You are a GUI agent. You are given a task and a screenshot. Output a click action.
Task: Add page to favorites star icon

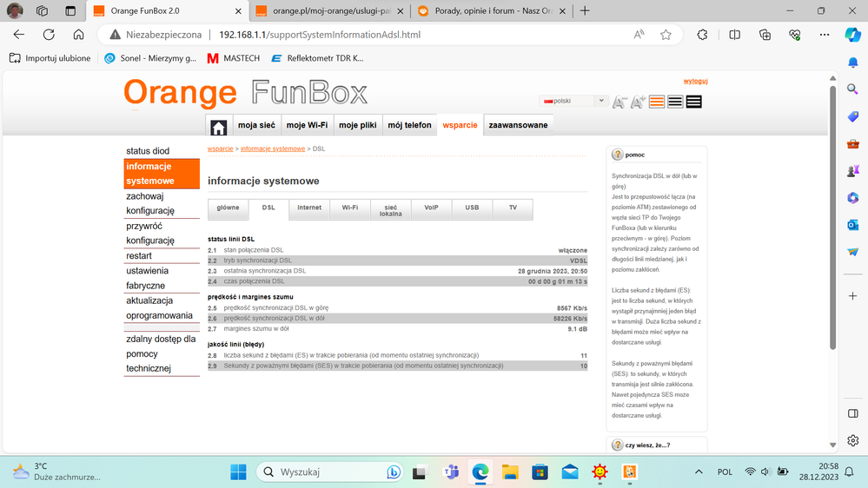coord(666,35)
